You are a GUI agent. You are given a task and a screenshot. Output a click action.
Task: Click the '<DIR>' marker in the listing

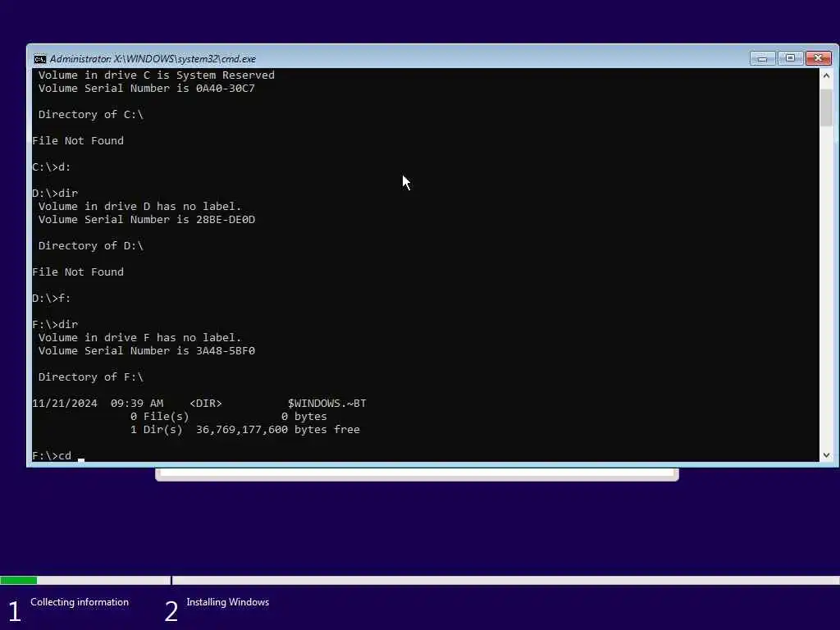(x=206, y=404)
